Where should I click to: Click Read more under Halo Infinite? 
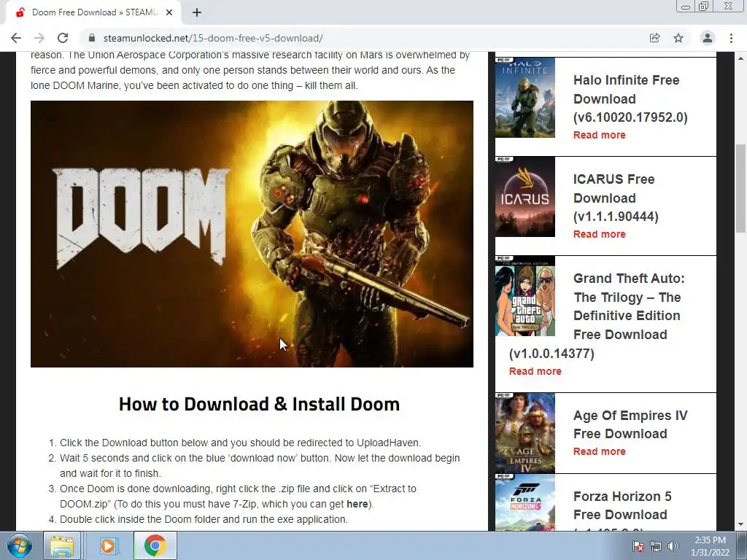[x=600, y=135]
